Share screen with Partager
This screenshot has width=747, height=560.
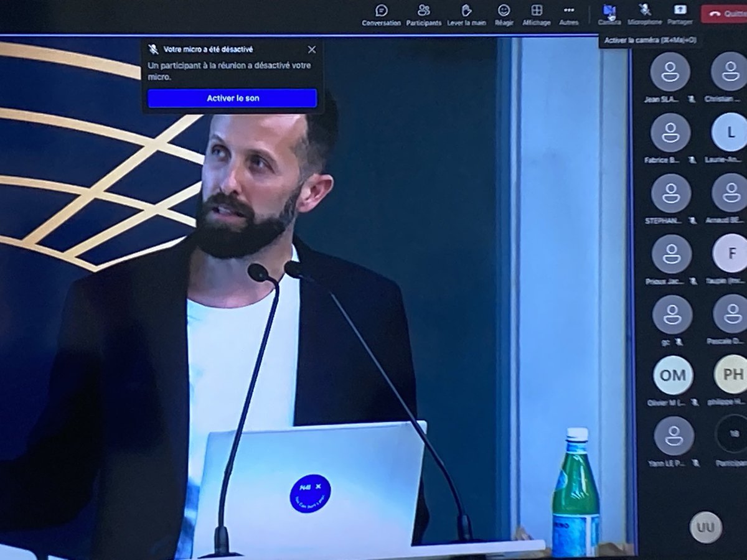[680, 15]
